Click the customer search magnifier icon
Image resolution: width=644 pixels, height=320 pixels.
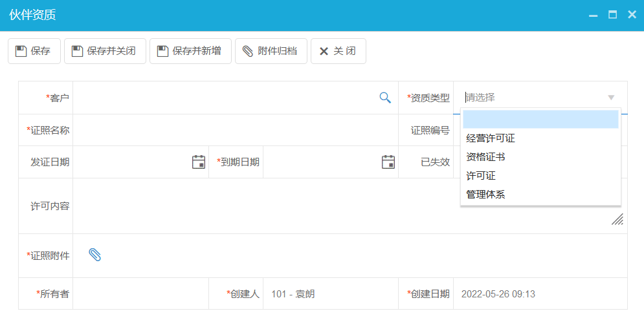click(x=385, y=98)
